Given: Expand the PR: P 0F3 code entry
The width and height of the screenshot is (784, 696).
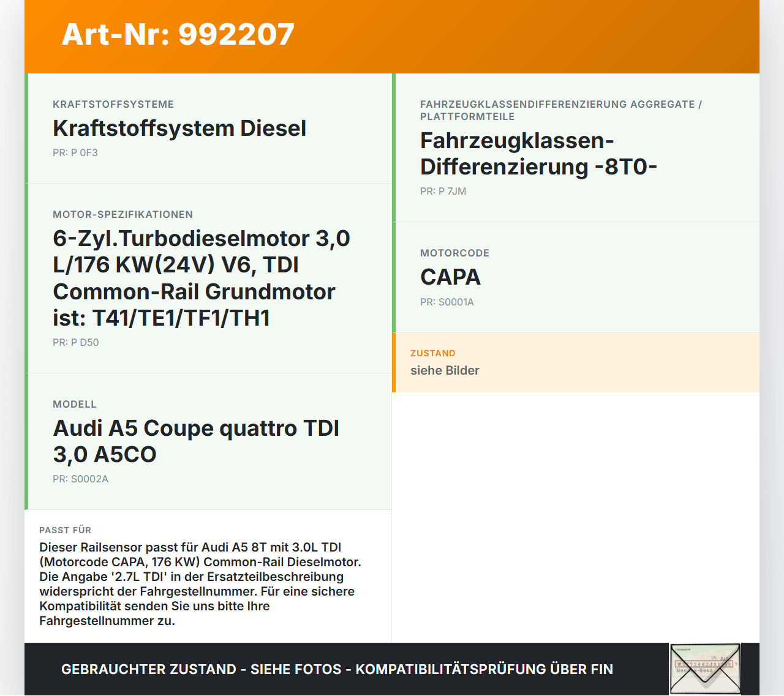Looking at the screenshot, I should pyautogui.click(x=75, y=152).
